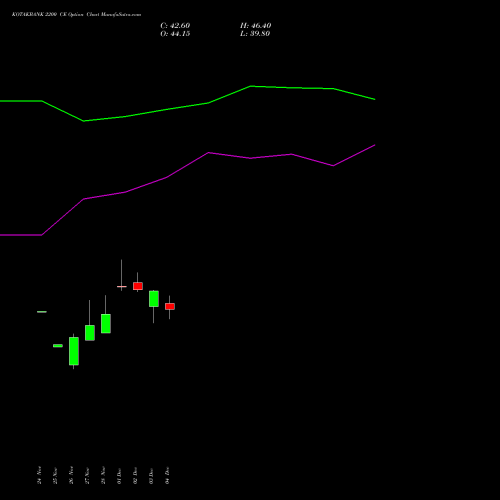Click the 24 Nov date label

pos(39,475)
